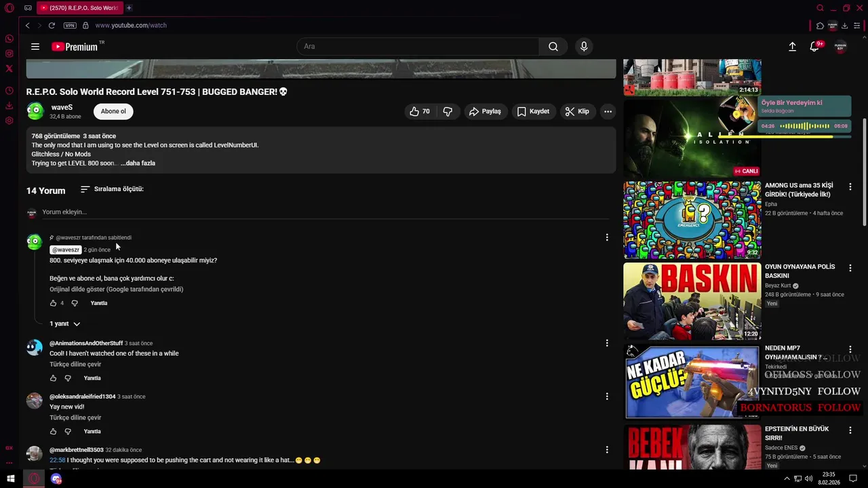Dislike pinned @waveszr comment
The image size is (868, 488).
coord(75,303)
